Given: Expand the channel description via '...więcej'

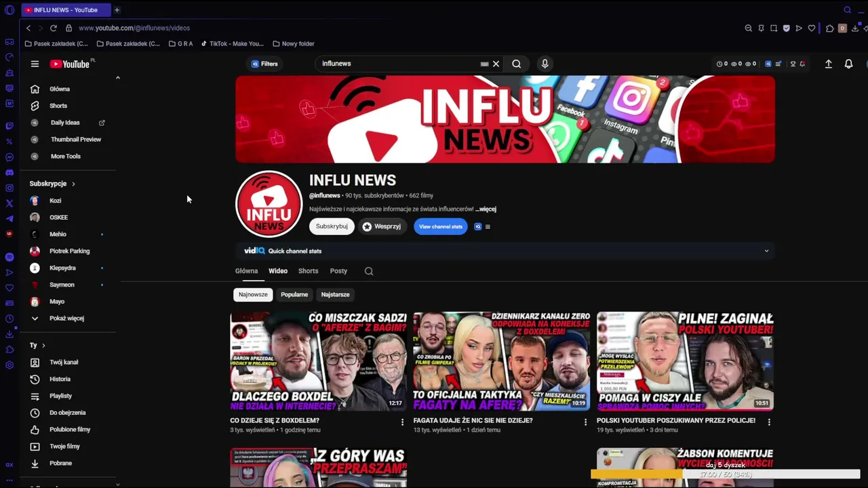Looking at the screenshot, I should tap(486, 209).
